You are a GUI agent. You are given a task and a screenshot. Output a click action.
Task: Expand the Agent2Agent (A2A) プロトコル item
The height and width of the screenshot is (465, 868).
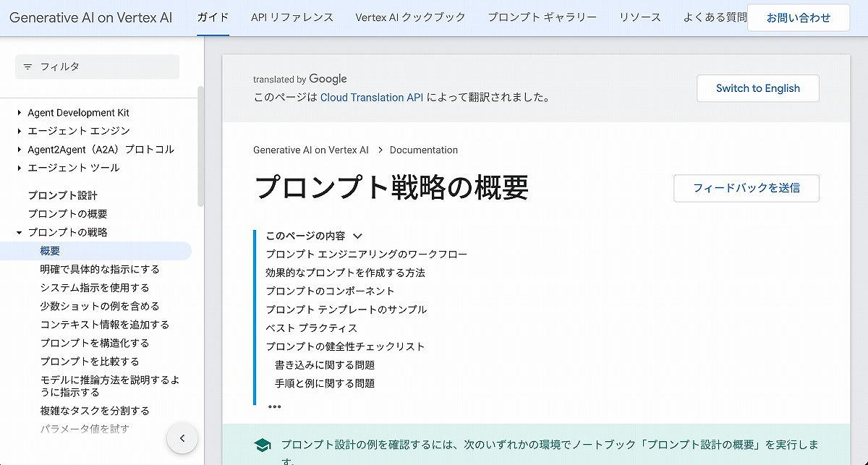20,150
